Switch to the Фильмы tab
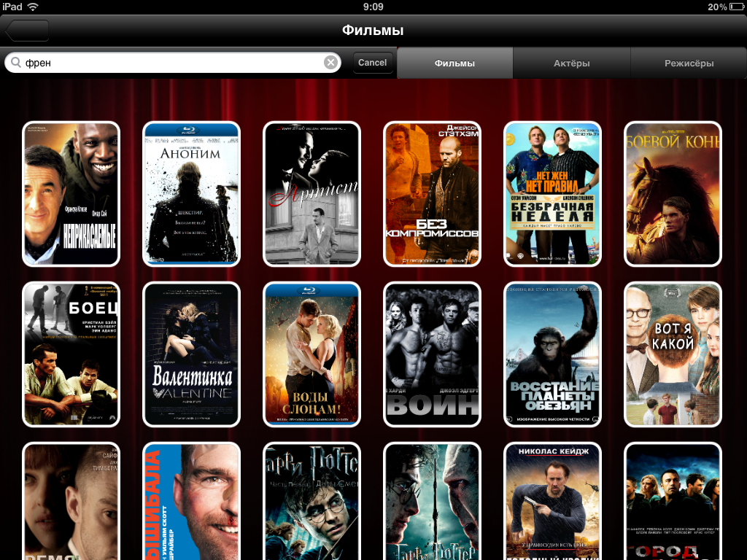The height and width of the screenshot is (560, 747). (454, 63)
